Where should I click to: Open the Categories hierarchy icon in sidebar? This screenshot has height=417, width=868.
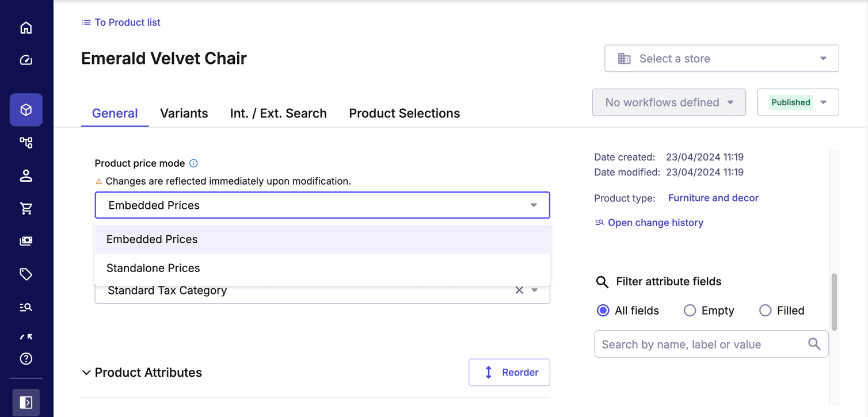pyautogui.click(x=26, y=142)
